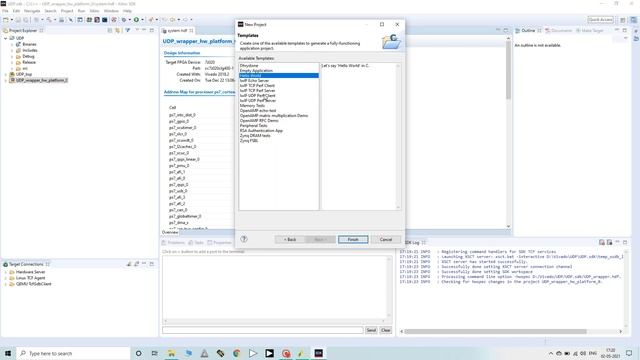Click Quick Access field
Image resolution: width=640 pixels, height=360 pixels.
(600, 20)
